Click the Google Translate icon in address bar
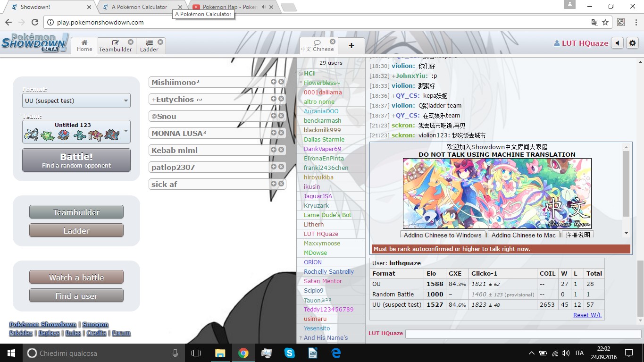 coord(594,22)
